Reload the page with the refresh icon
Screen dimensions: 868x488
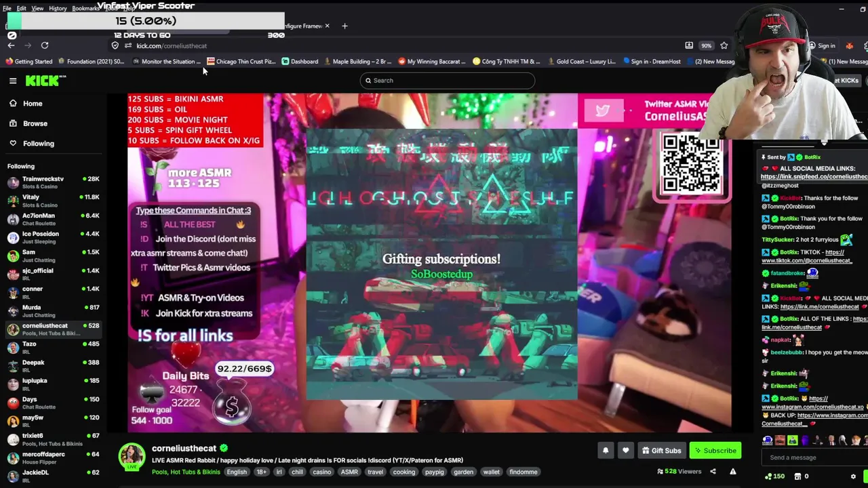coord(45,45)
